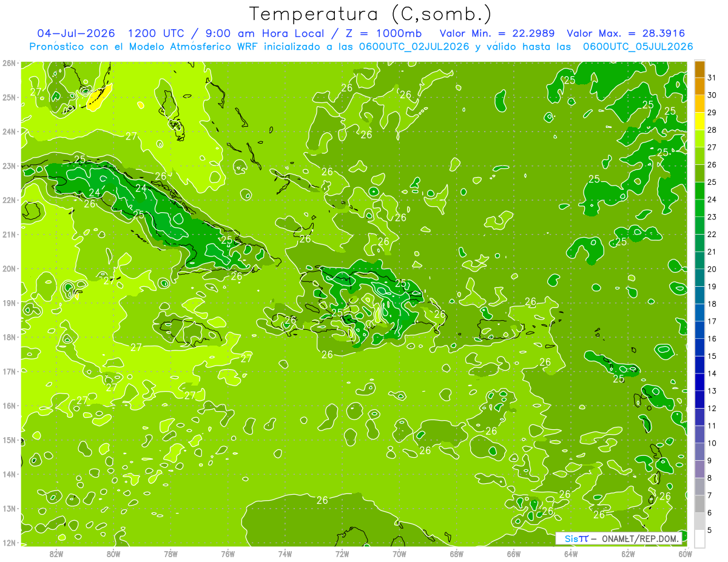Click the '24N' latitude axis label

9,132
